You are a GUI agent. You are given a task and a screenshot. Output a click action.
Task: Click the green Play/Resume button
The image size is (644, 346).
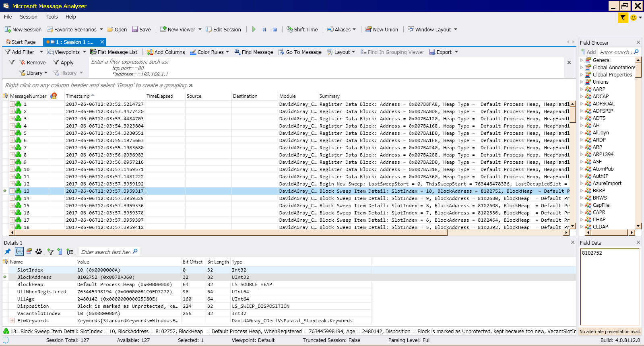point(254,29)
